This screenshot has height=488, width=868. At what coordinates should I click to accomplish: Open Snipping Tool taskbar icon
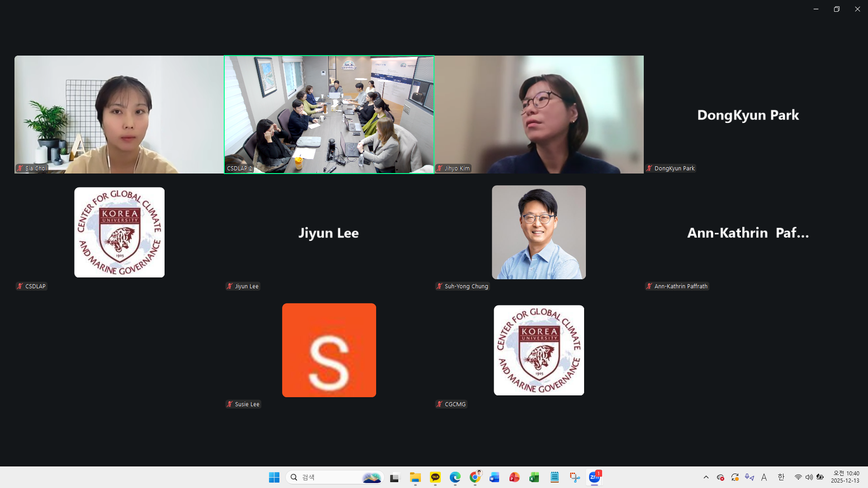(x=575, y=477)
